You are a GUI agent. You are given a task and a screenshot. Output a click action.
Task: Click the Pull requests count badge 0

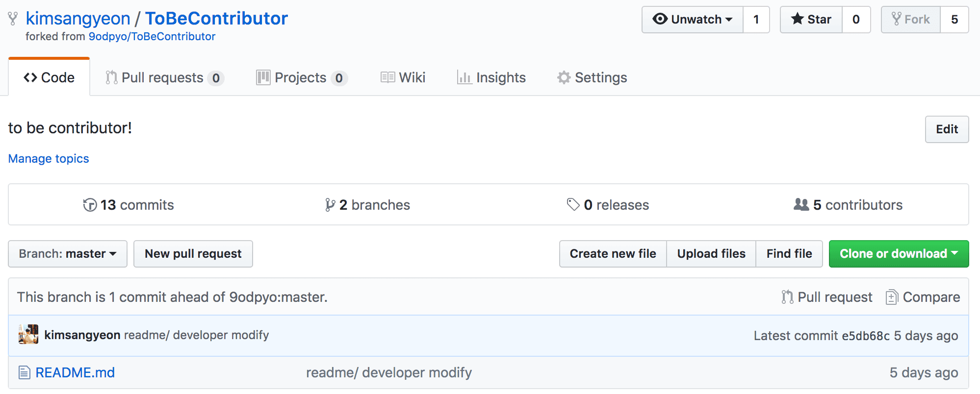point(216,78)
